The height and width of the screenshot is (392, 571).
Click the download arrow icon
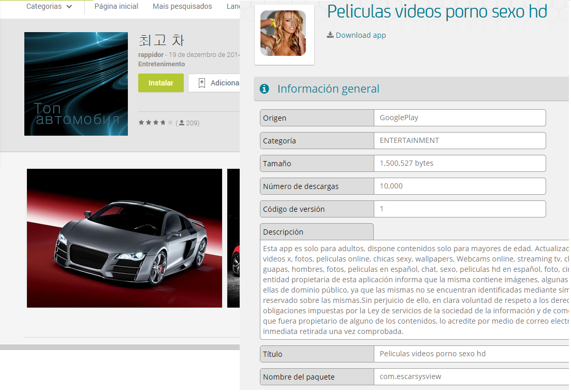[x=330, y=35]
